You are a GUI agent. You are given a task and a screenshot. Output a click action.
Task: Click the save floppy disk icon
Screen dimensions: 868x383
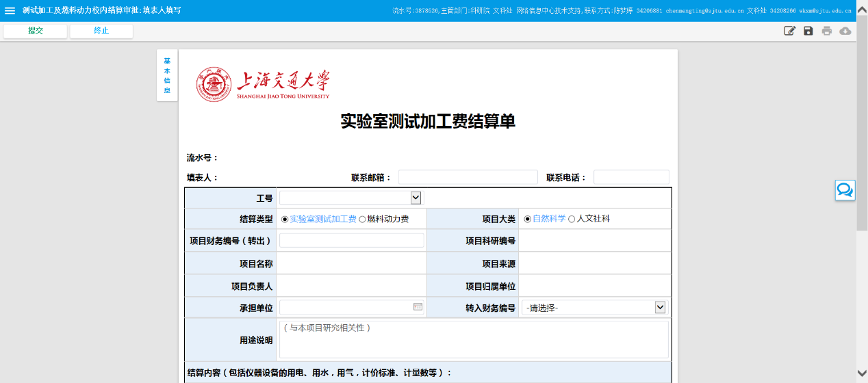pyautogui.click(x=808, y=31)
